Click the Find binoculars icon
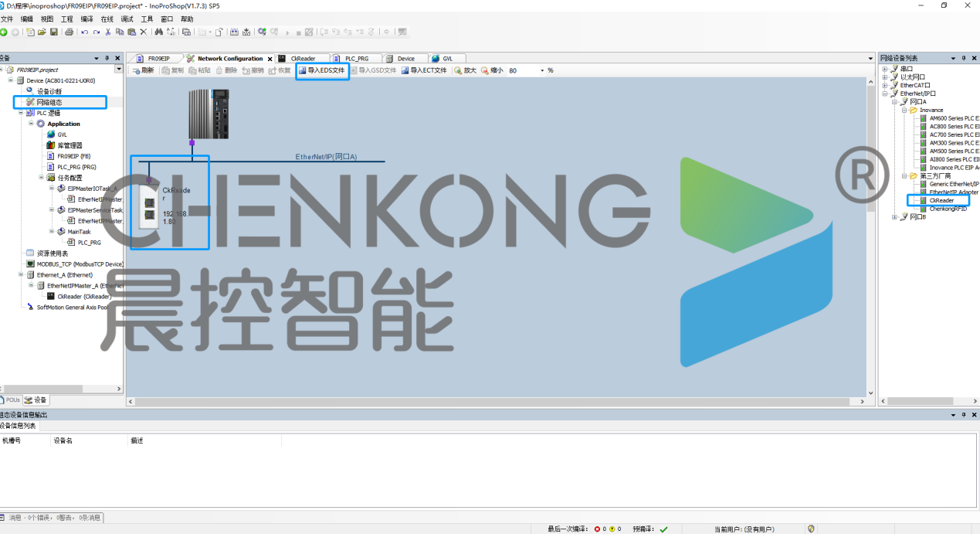The image size is (980, 534). (x=158, y=32)
